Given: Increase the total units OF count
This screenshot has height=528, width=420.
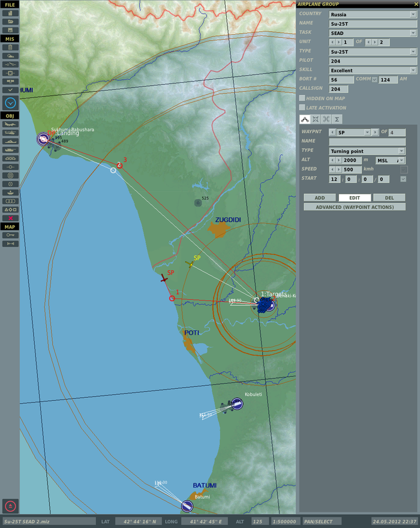Looking at the screenshot, I should (375, 42).
